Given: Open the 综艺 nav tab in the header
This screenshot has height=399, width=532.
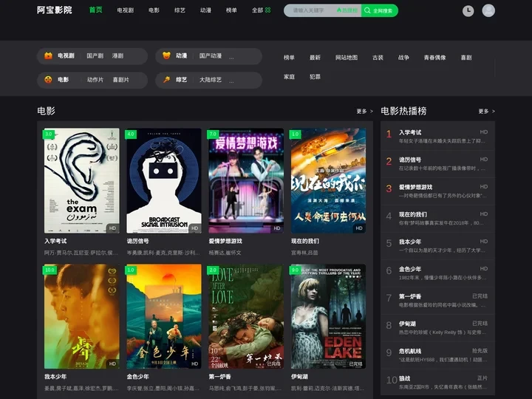Looking at the screenshot, I should 180,10.
